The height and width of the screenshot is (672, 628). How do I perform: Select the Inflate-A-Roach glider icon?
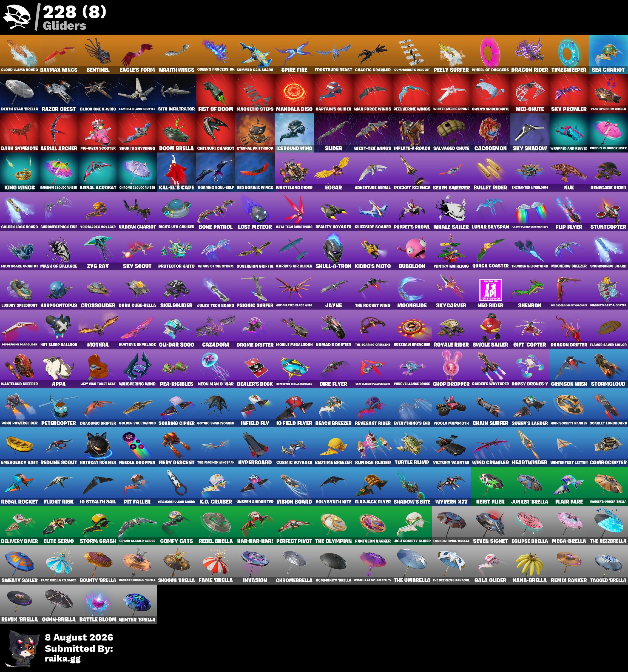pyautogui.click(x=412, y=133)
